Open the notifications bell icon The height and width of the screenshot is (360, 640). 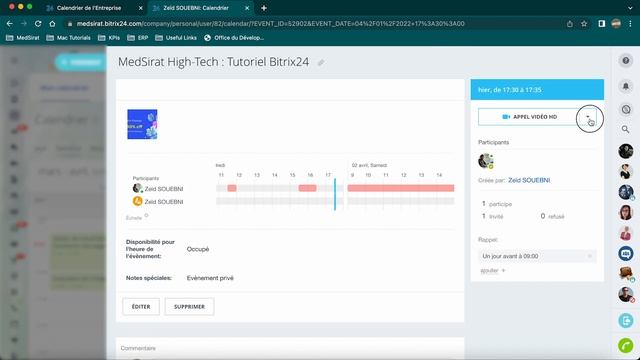626,86
